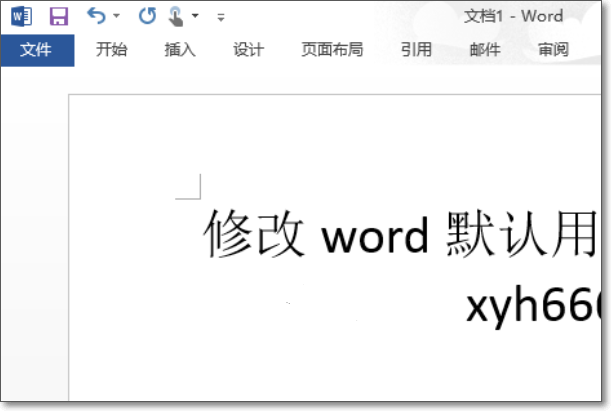Image resolution: width=611 pixels, height=411 pixels.
Task: Switch to the 开始 tab
Action: pos(111,50)
